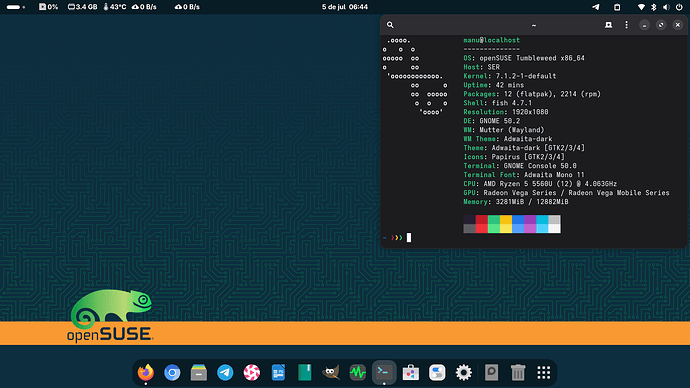Image resolution: width=690 pixels, height=388 pixels.
Task: Show all applications grid
Action: point(544,373)
